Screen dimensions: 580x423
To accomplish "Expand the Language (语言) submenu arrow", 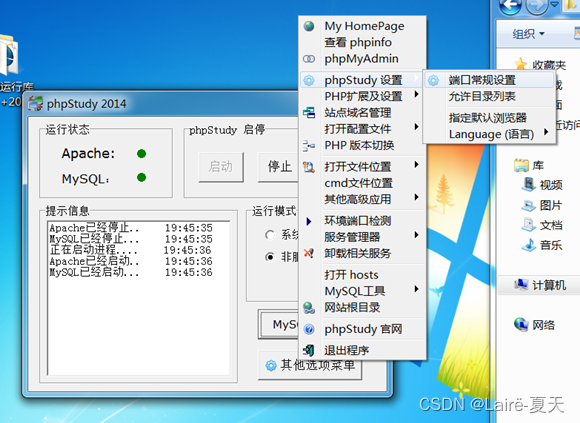I will 546,132.
